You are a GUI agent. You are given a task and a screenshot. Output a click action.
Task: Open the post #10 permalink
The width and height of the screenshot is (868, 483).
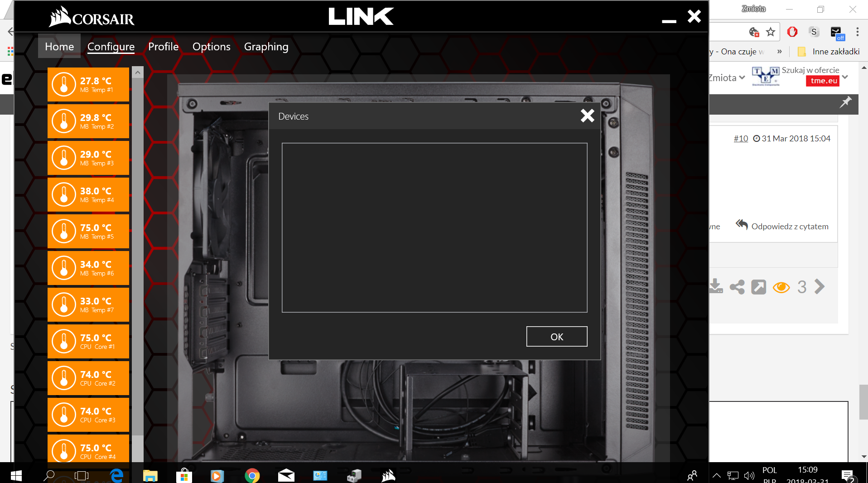741,138
